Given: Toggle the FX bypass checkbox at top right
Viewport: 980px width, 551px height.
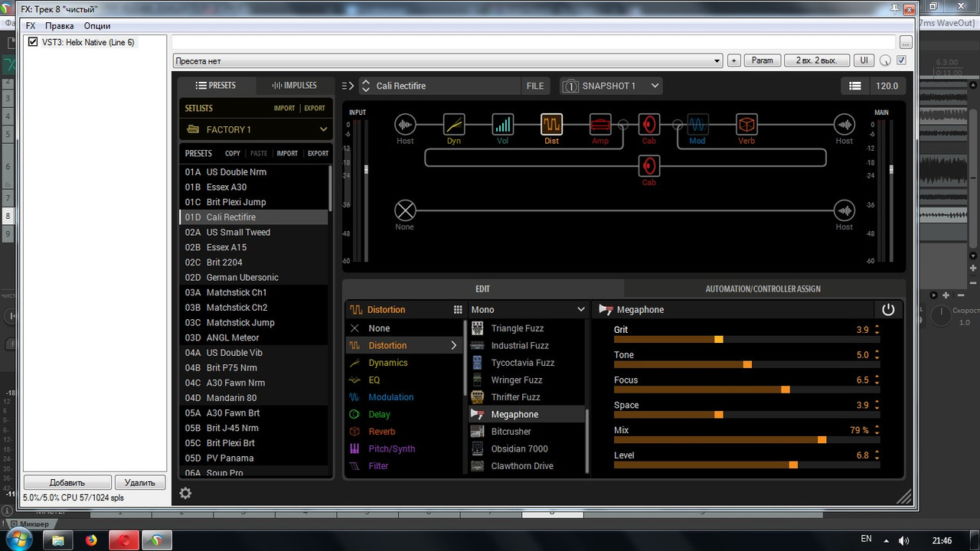Looking at the screenshot, I should pyautogui.click(x=901, y=60).
